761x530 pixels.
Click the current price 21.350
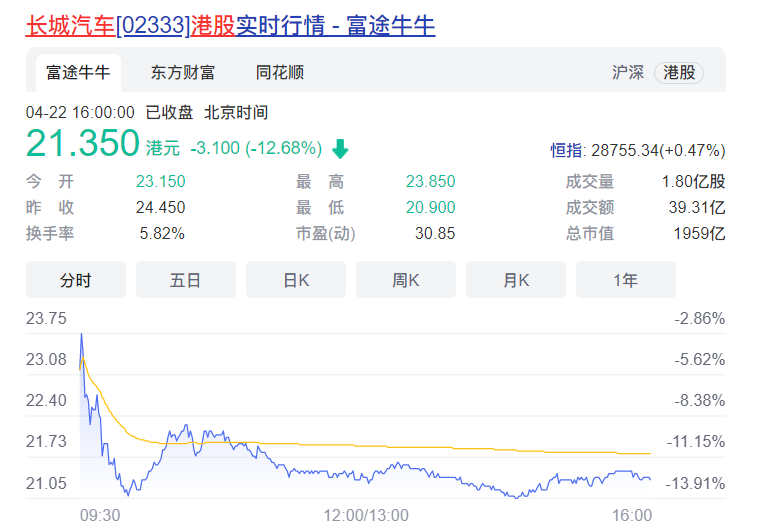pyautogui.click(x=83, y=143)
